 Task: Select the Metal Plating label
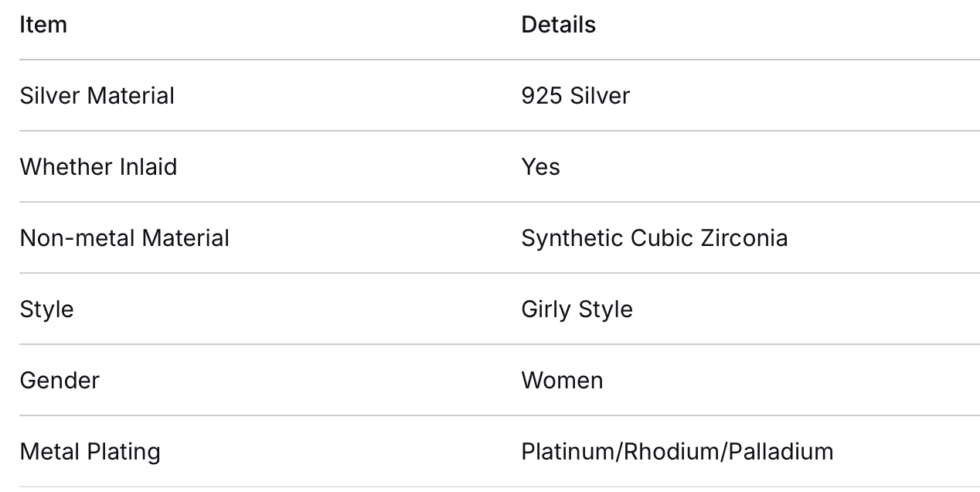point(90,452)
